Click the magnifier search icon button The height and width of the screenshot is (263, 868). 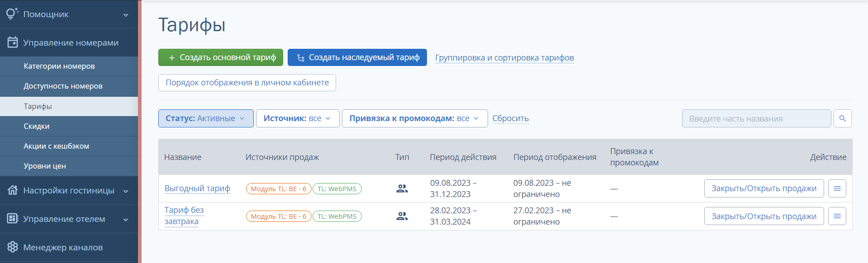843,118
